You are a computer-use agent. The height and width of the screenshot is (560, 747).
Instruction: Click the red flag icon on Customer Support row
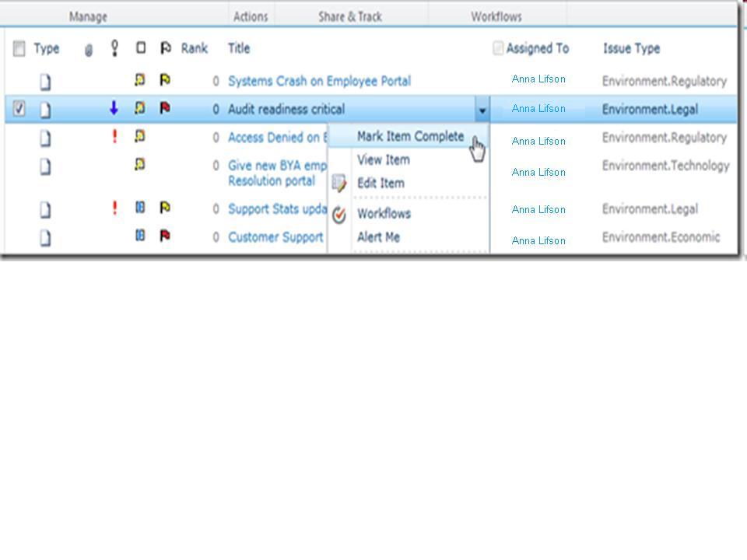coord(164,233)
